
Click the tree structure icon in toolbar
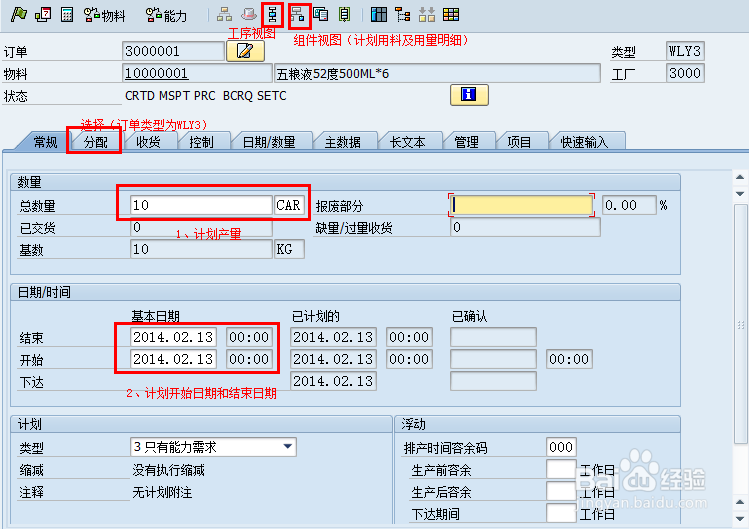[x=403, y=14]
